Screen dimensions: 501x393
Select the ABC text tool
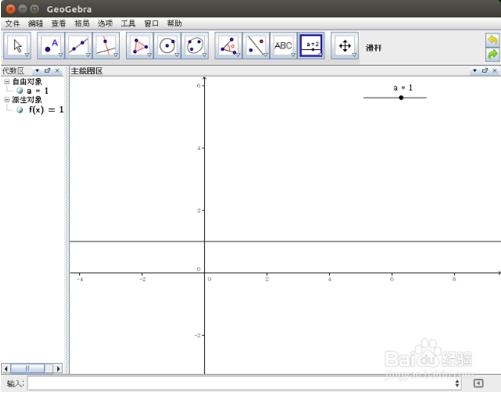pyautogui.click(x=283, y=46)
